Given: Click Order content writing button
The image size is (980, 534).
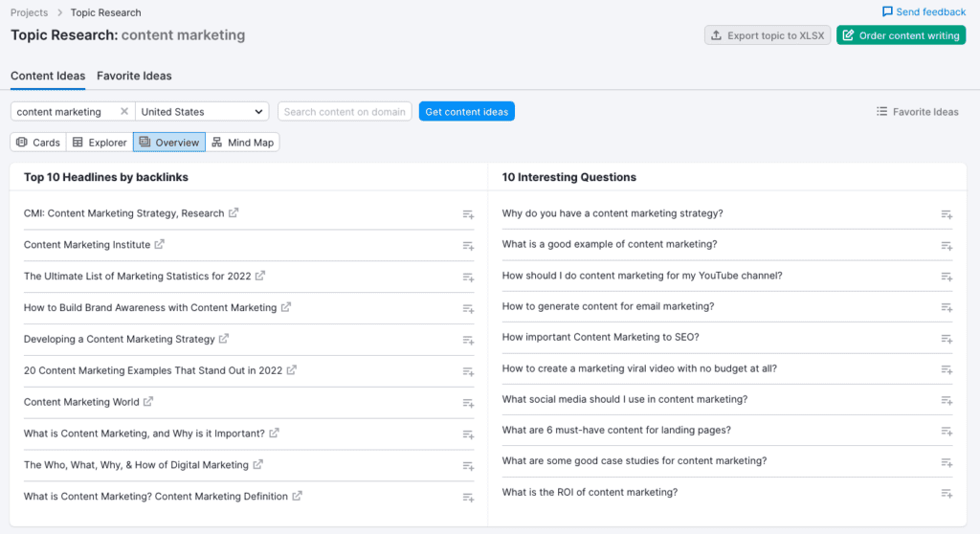Looking at the screenshot, I should [902, 35].
